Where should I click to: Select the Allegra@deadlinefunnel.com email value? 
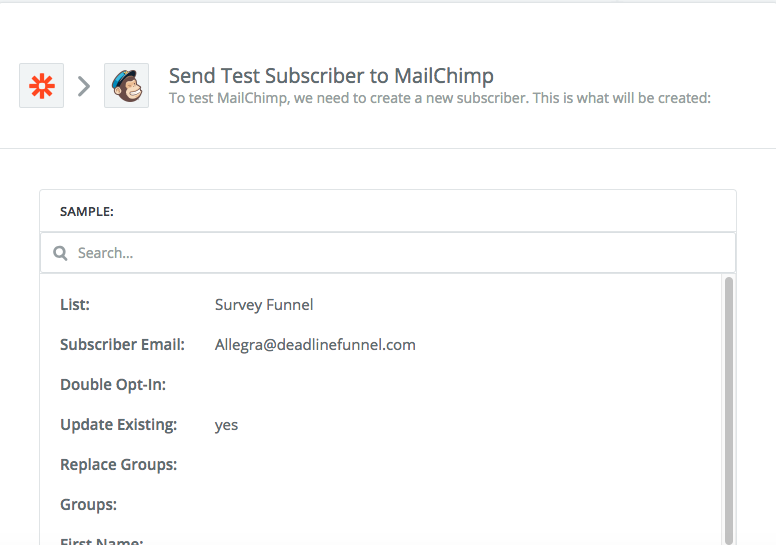coord(315,345)
